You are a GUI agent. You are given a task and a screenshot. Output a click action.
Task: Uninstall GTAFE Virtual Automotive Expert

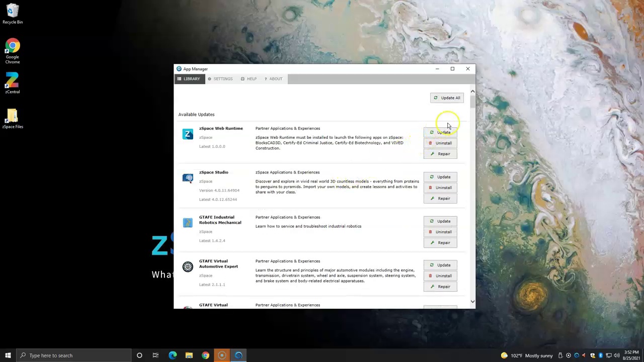tap(440, 276)
